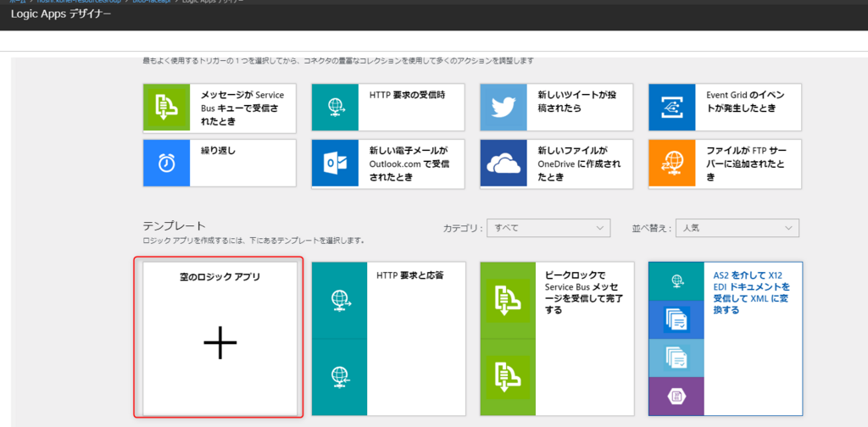Select the Service Bus queue message trigger icon

[167, 108]
